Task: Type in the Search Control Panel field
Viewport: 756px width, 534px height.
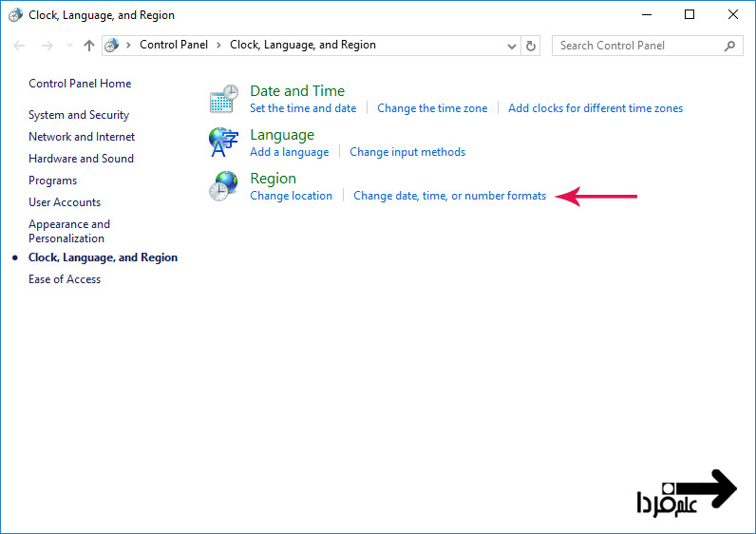Action: tap(636, 46)
